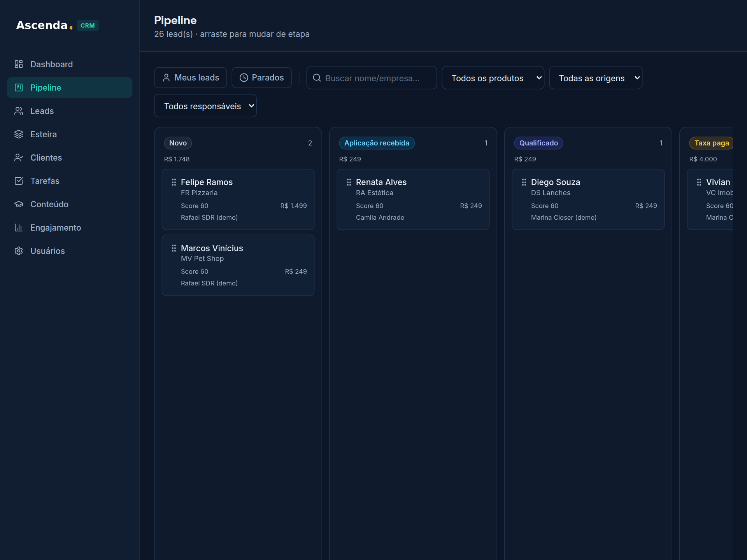Go to Conteúdo section

pyautogui.click(x=70, y=204)
